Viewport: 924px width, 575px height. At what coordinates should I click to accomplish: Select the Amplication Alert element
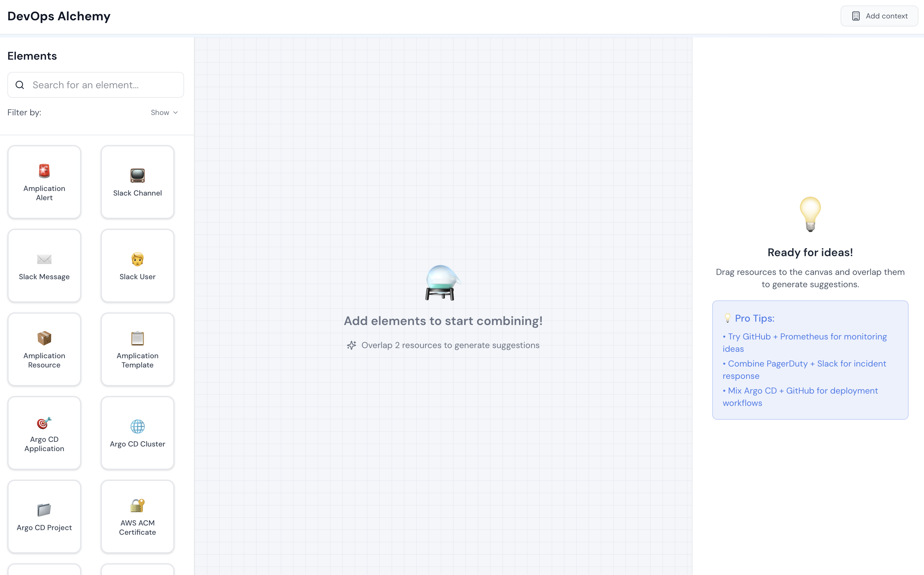tap(44, 182)
